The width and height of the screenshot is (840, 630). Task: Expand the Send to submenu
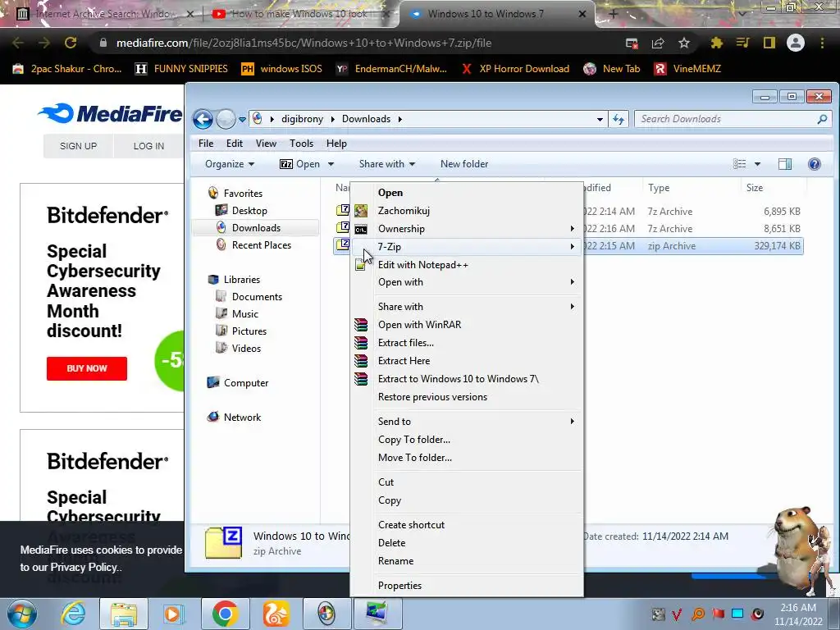[466, 422]
